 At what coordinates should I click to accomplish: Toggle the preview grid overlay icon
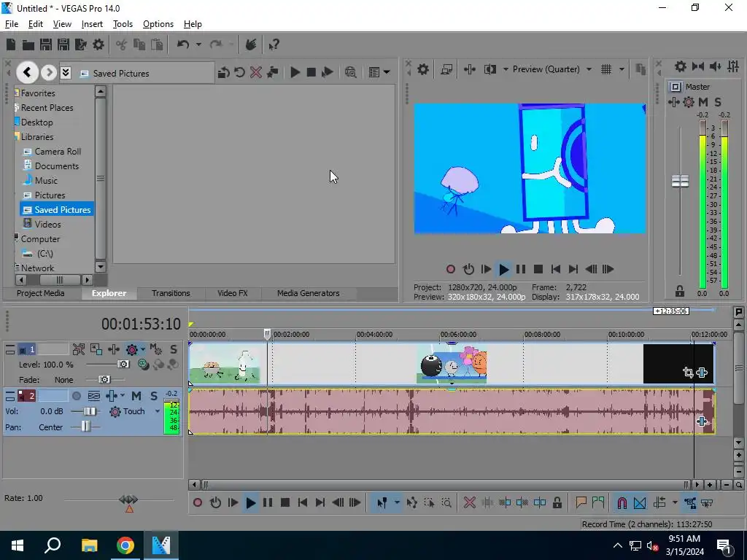click(606, 69)
